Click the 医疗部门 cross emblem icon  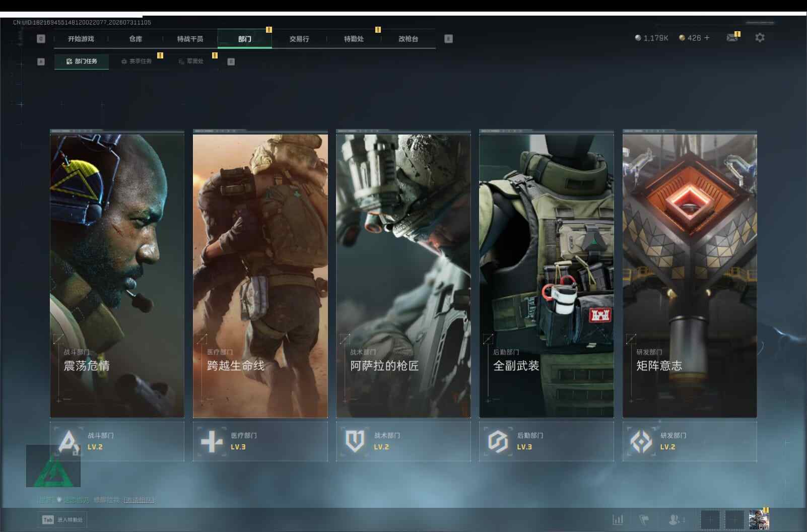tap(212, 442)
